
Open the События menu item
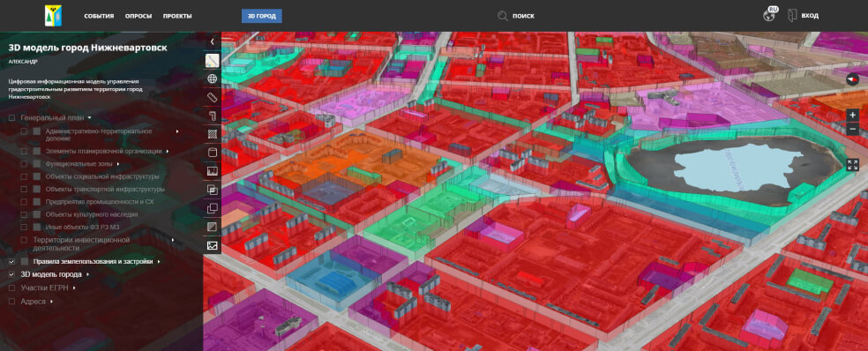pyautogui.click(x=99, y=16)
